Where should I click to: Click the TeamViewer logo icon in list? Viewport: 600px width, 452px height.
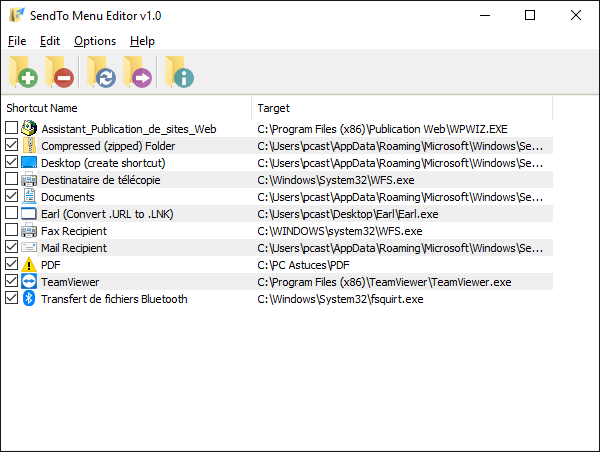tap(29, 281)
